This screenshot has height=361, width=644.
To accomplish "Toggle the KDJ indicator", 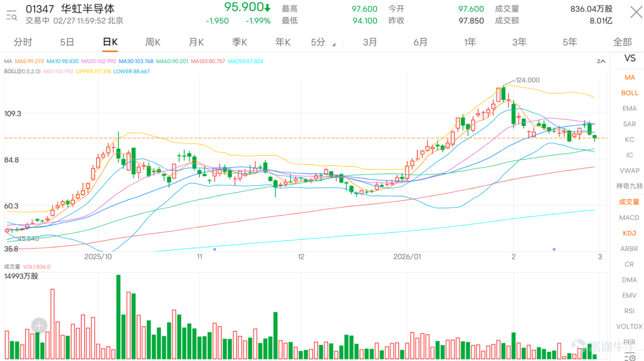I will (630, 233).
